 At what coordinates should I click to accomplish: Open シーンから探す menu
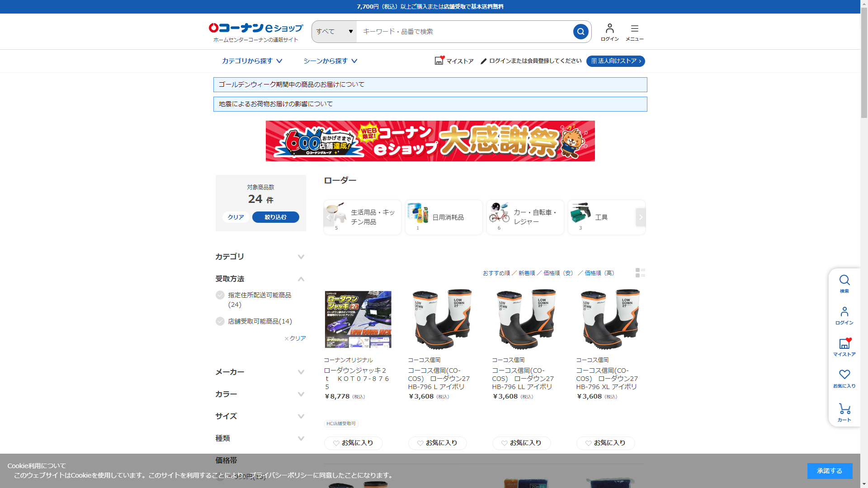coord(330,61)
